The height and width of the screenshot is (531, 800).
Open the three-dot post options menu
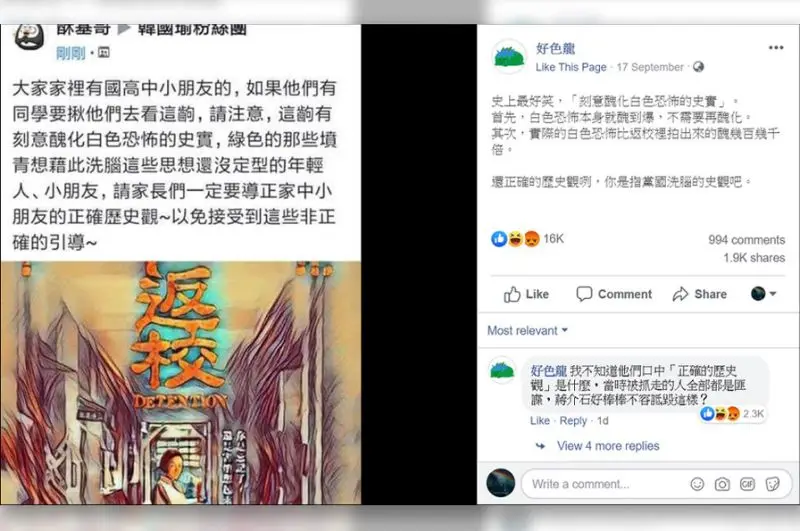pos(776,48)
